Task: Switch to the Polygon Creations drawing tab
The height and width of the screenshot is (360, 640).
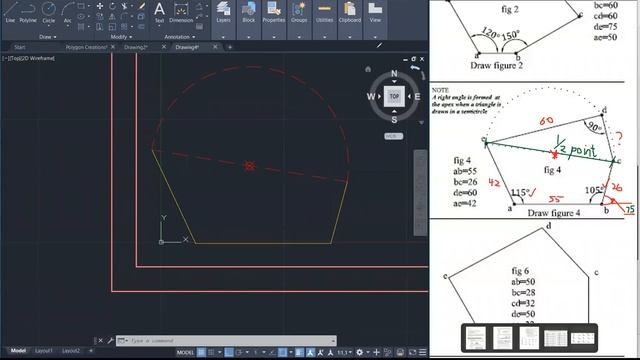Action: (x=86, y=47)
